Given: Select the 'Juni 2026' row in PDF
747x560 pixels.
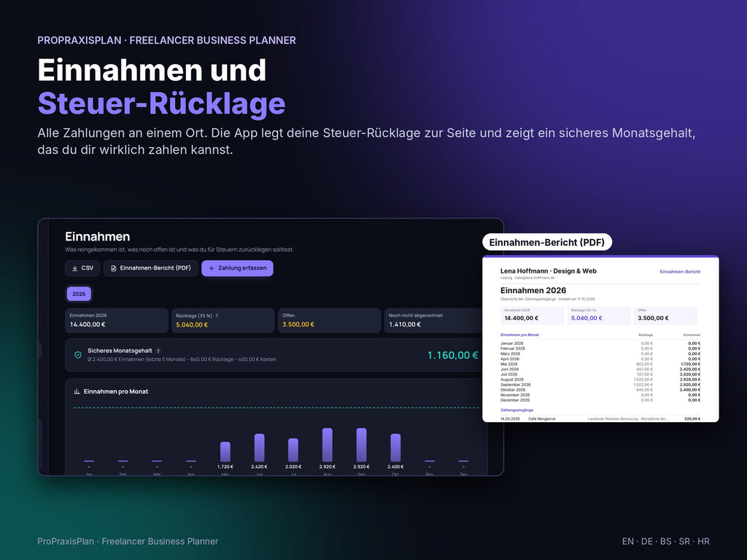Looking at the screenshot, I should click(x=600, y=369).
